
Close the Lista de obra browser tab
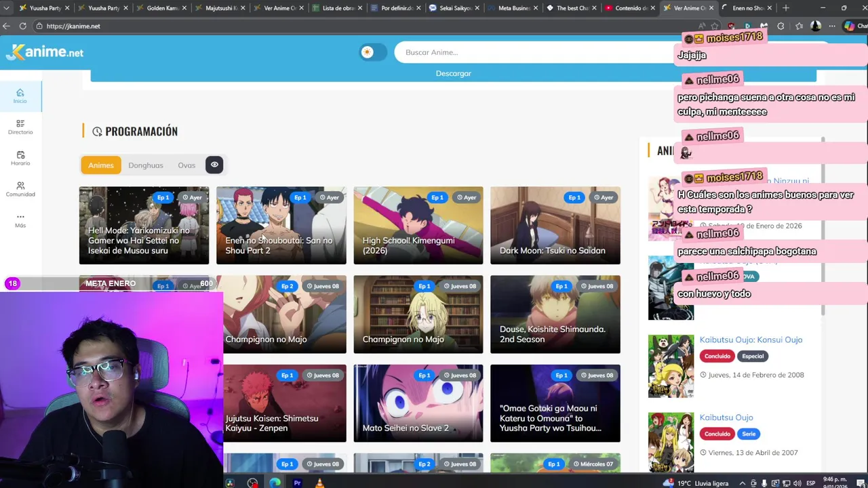point(359,8)
